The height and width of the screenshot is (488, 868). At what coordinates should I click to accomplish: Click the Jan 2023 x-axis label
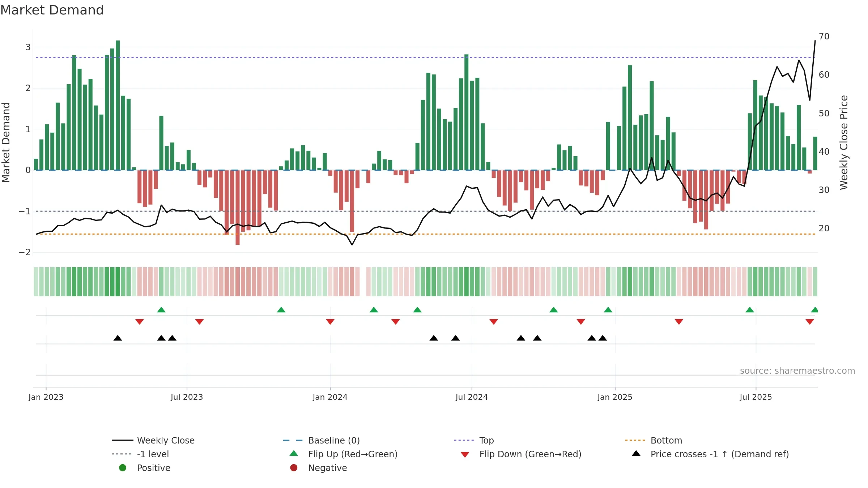(46, 397)
